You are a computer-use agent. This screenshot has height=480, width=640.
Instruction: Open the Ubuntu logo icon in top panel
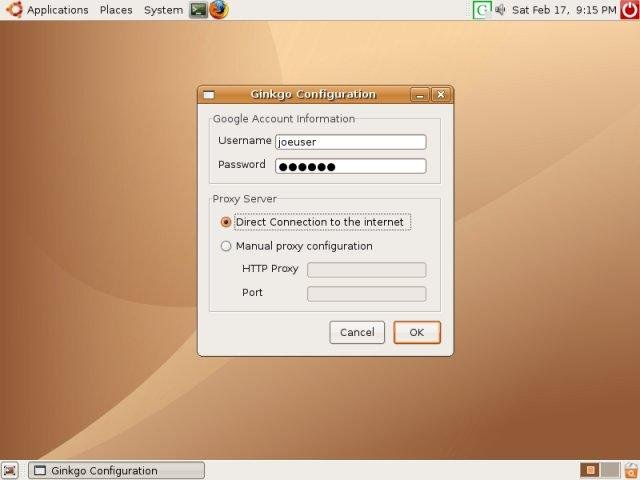pos(13,9)
